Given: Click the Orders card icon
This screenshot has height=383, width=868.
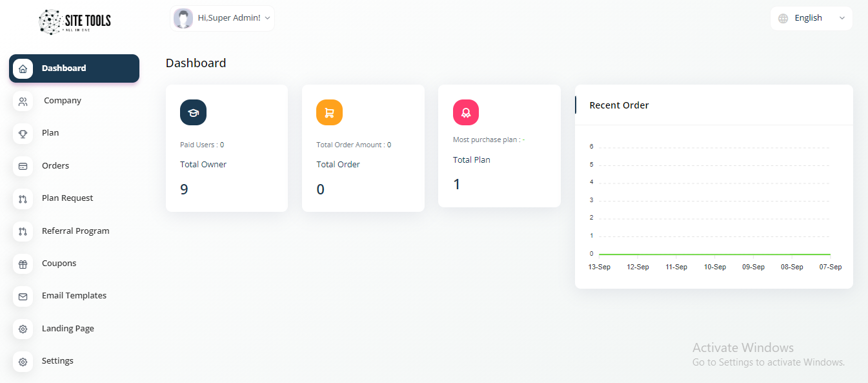Looking at the screenshot, I should click(x=23, y=166).
